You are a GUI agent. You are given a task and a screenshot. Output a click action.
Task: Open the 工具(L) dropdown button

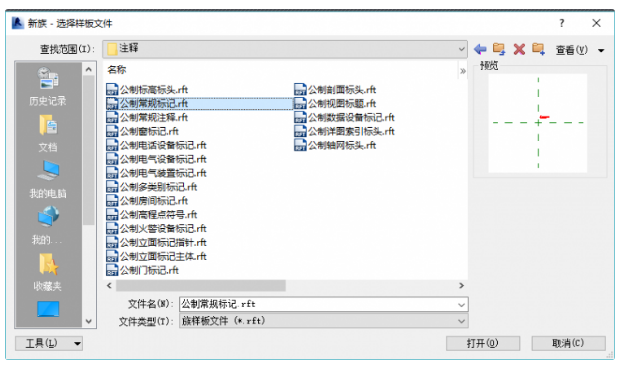point(49,343)
